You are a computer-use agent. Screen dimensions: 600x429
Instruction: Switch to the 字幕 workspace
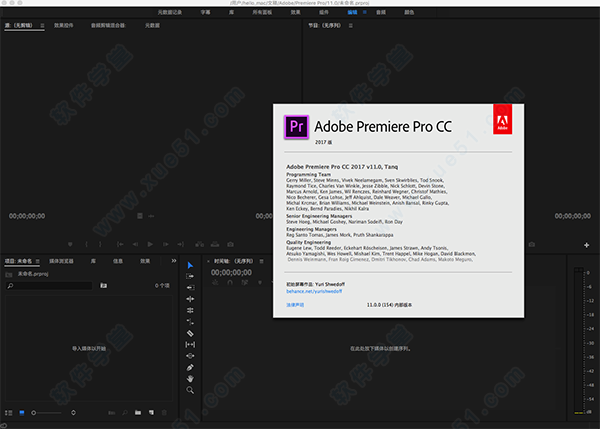point(205,12)
